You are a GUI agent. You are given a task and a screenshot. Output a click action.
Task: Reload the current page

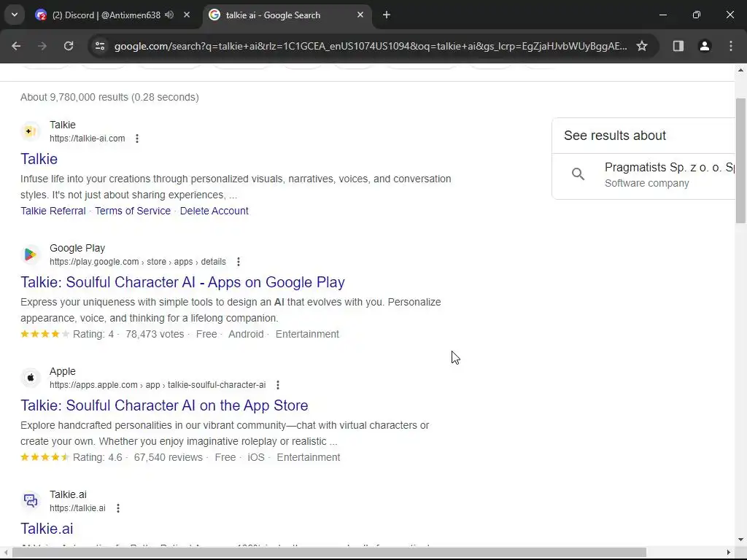pos(69,46)
